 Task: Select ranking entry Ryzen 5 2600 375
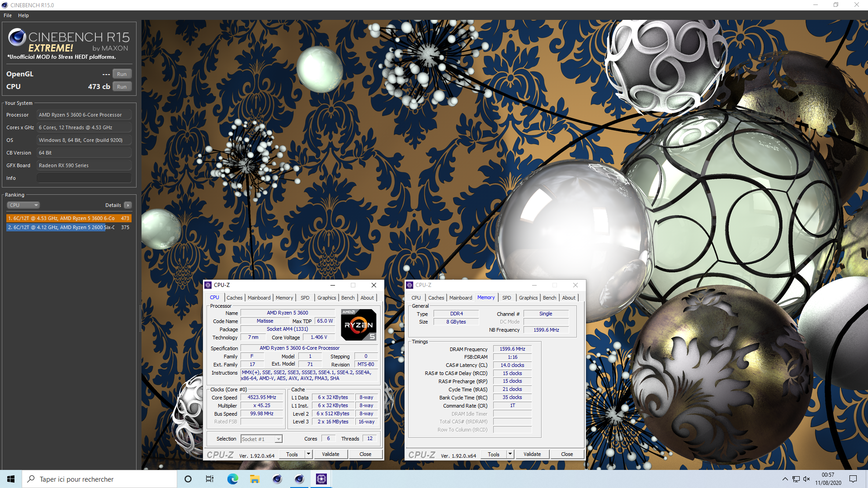click(69, 227)
